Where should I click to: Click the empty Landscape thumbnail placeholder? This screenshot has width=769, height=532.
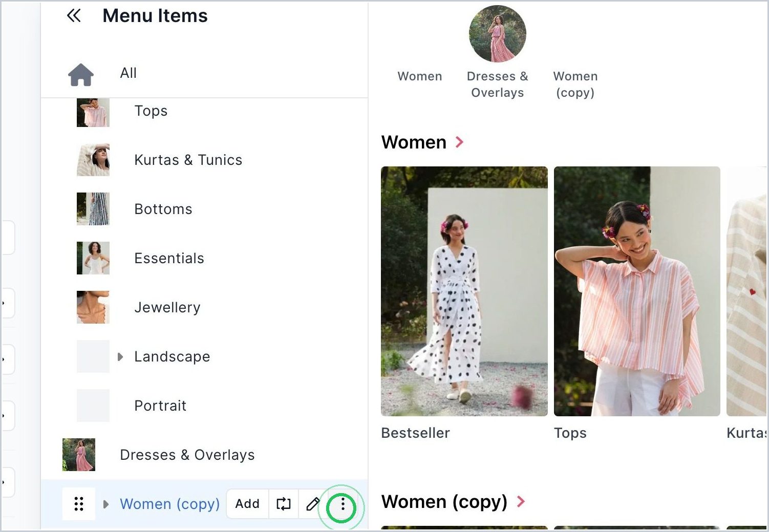(x=93, y=356)
